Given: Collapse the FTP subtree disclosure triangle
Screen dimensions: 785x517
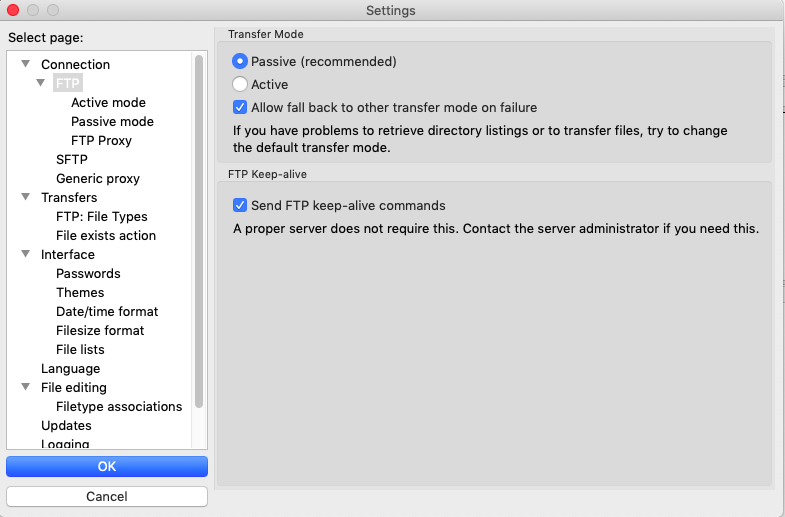Looking at the screenshot, I should (41, 83).
